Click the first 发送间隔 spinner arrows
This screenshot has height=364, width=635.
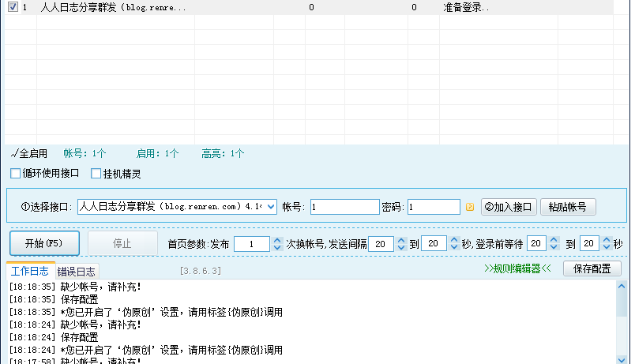coord(400,244)
